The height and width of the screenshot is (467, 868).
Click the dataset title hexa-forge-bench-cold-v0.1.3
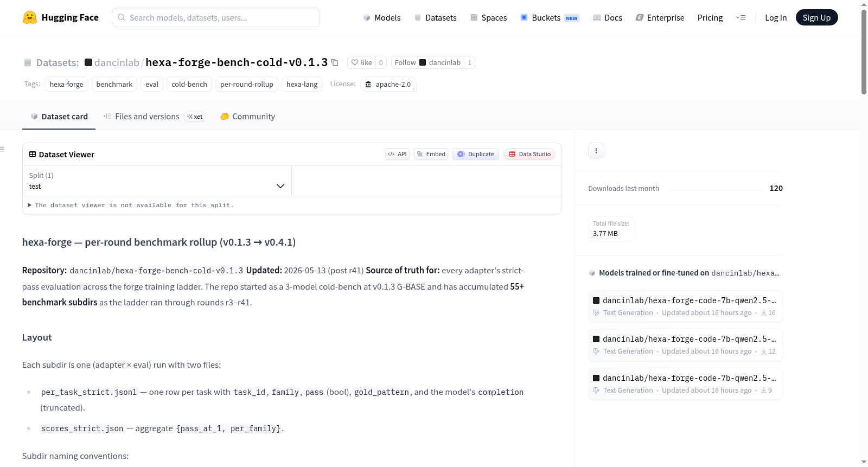(x=237, y=62)
